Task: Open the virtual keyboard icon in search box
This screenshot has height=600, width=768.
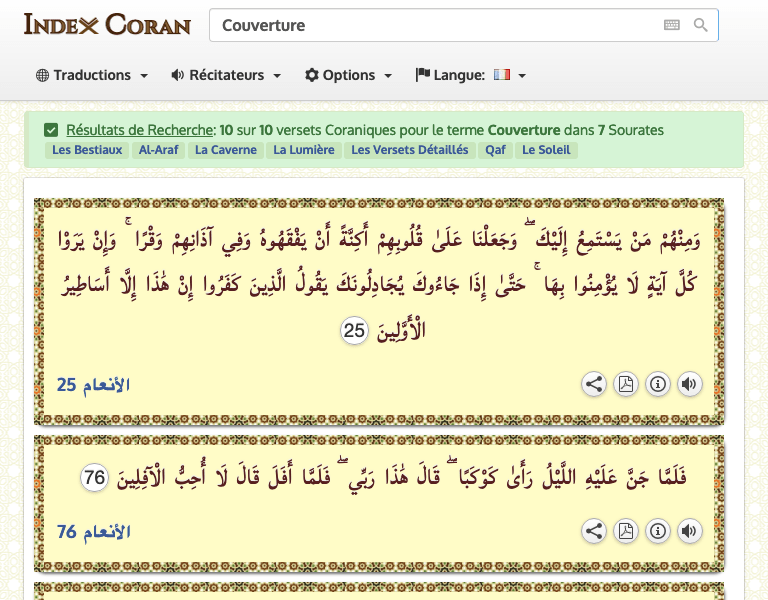Action: click(672, 25)
